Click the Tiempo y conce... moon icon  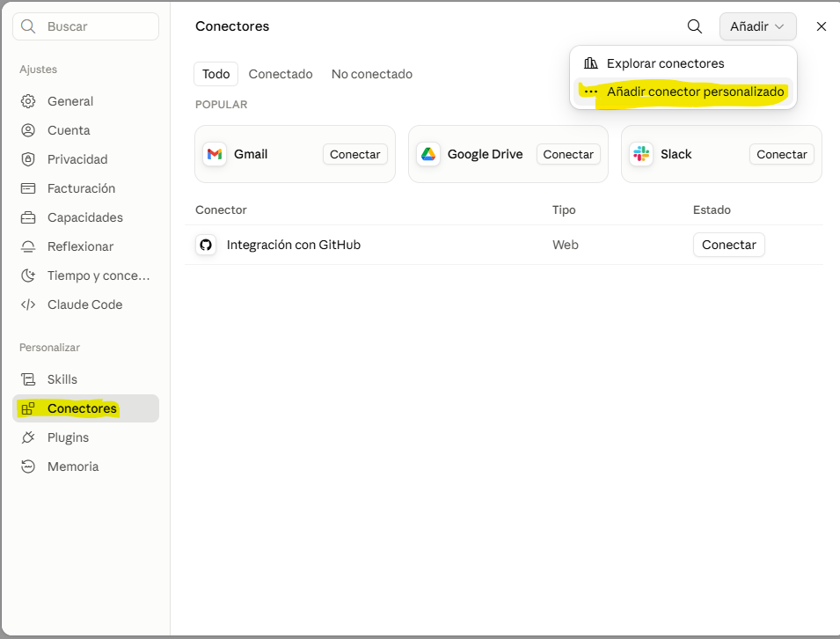click(x=28, y=275)
